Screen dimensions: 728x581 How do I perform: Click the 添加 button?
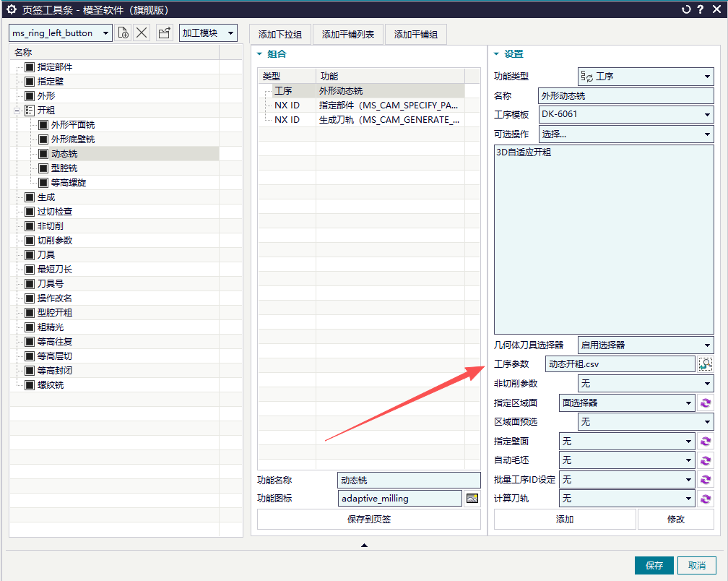[x=565, y=520]
